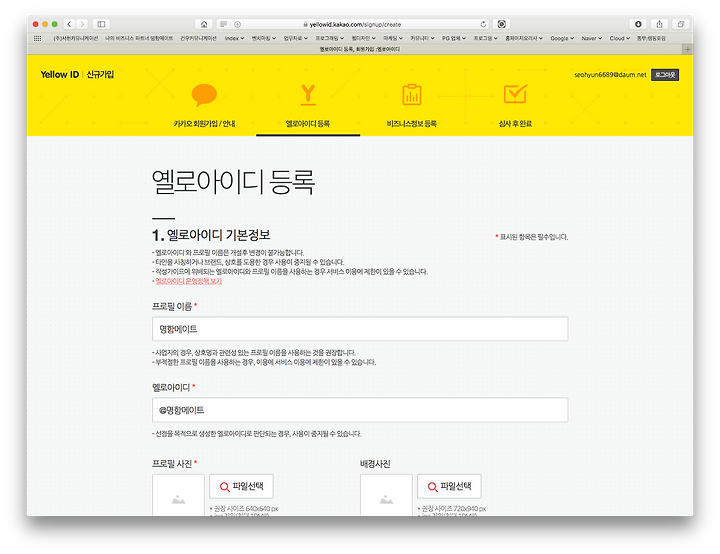Focus the 프로필 이름 input field
This screenshot has width=720, height=554.
(360, 329)
